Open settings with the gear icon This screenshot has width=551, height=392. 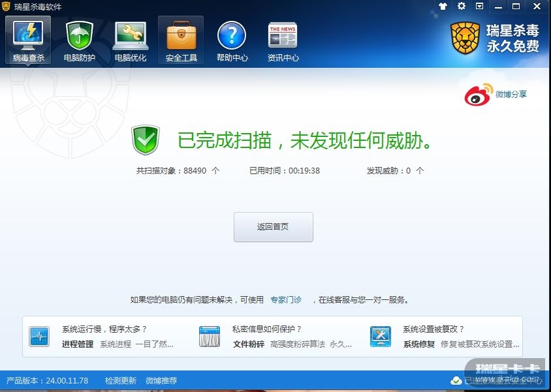(462, 6)
